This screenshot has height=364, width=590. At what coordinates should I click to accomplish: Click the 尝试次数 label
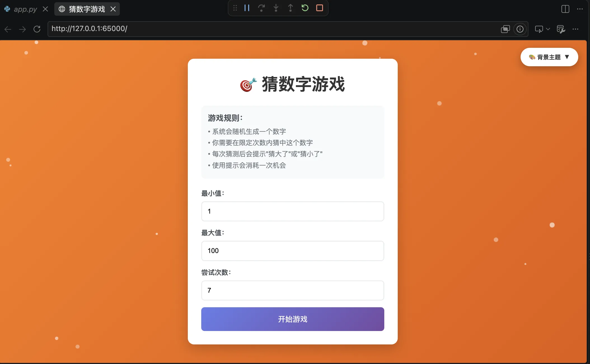216,272
